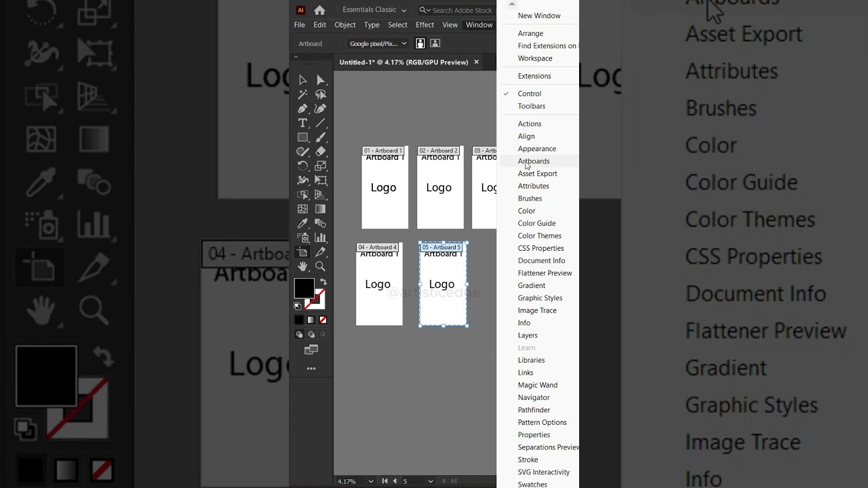Select the Direct Selection tool
Viewport: 868px width, 488px height.
click(x=321, y=80)
